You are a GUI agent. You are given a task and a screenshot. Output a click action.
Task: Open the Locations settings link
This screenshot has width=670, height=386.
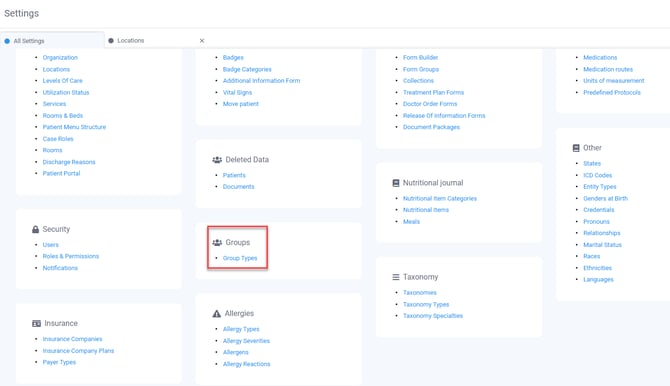click(x=56, y=69)
